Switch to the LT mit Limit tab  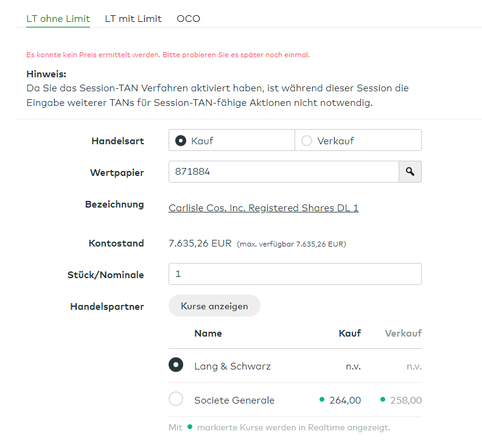click(x=133, y=19)
